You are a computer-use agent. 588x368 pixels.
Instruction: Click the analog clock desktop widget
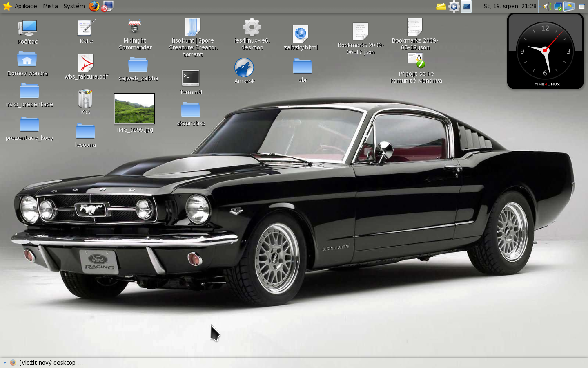click(x=545, y=51)
